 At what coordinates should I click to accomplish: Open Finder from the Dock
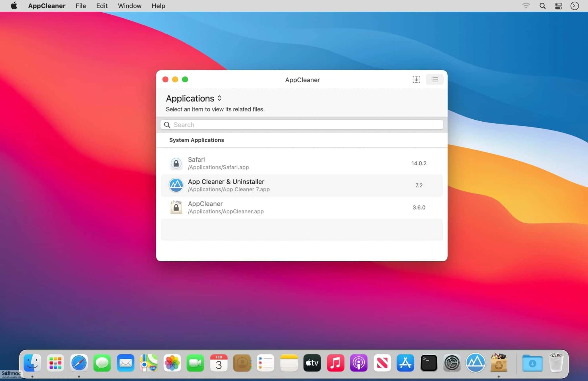point(32,363)
